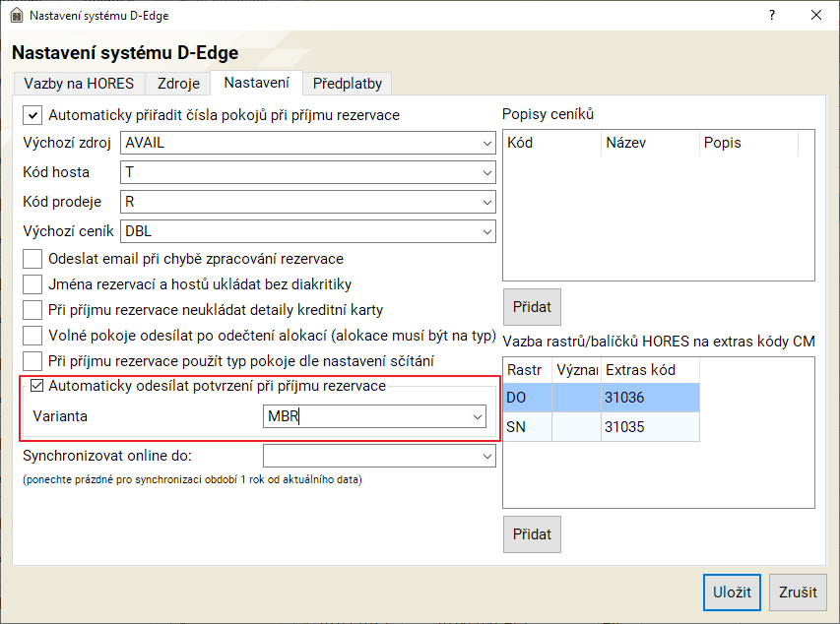
Task: Enable Při příjmu rezervace neukládat detaily kreditní karty
Action: tap(33, 310)
